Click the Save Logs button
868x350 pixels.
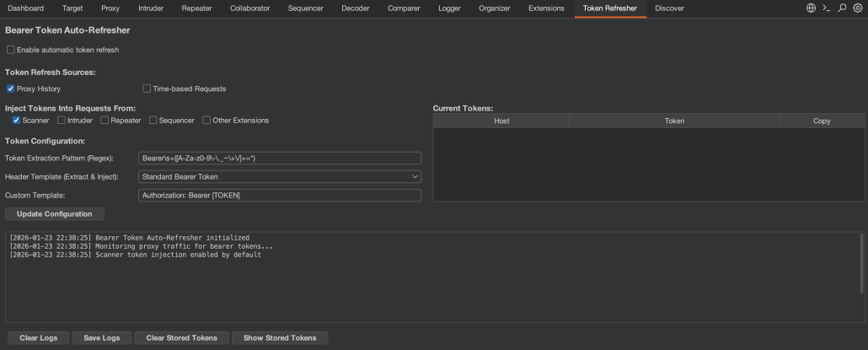(x=101, y=337)
